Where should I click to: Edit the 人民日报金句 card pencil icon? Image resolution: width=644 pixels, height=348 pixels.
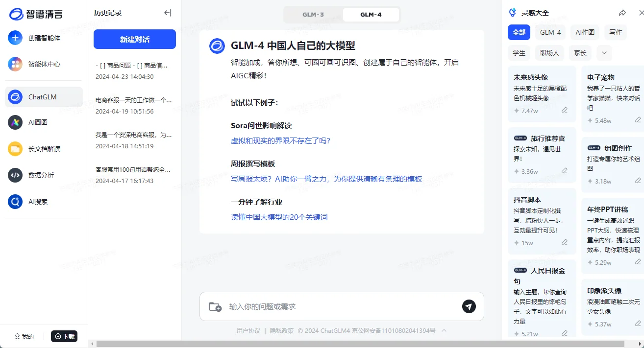click(x=565, y=333)
